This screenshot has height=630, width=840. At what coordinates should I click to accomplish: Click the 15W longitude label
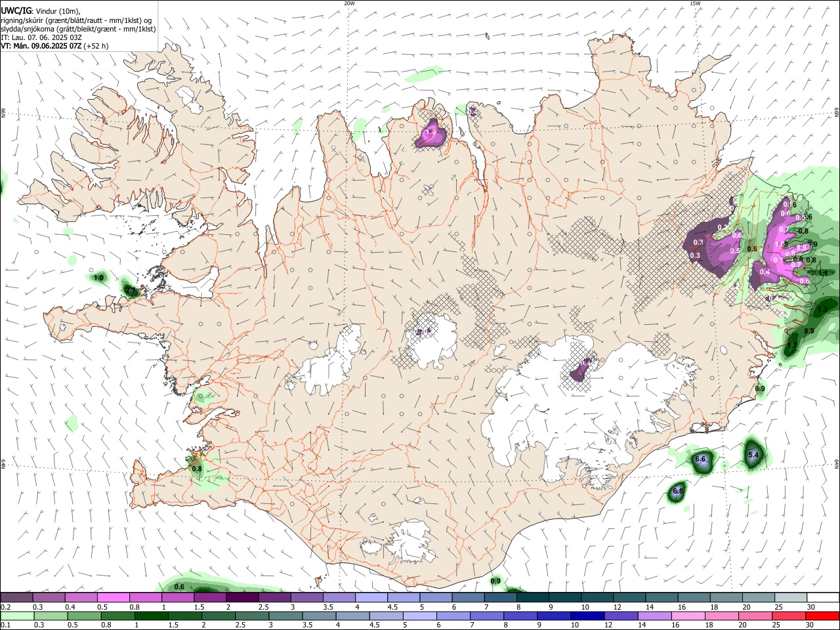(695, 3)
